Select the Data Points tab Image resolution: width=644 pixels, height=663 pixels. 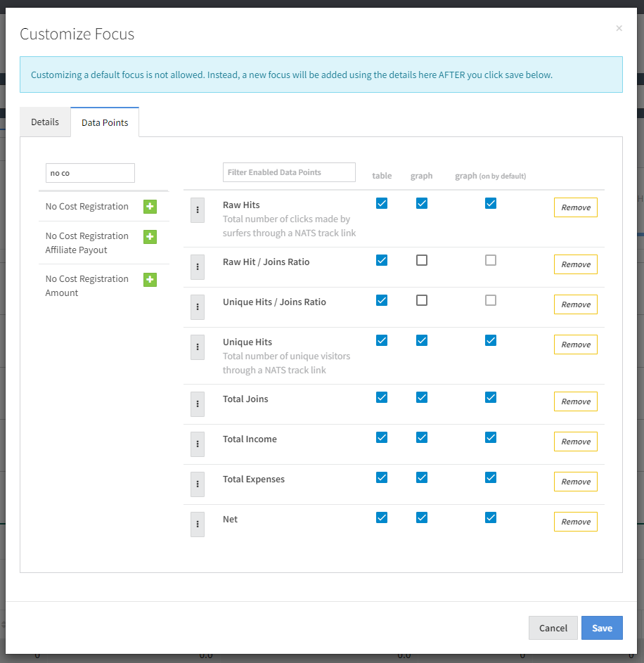(105, 122)
